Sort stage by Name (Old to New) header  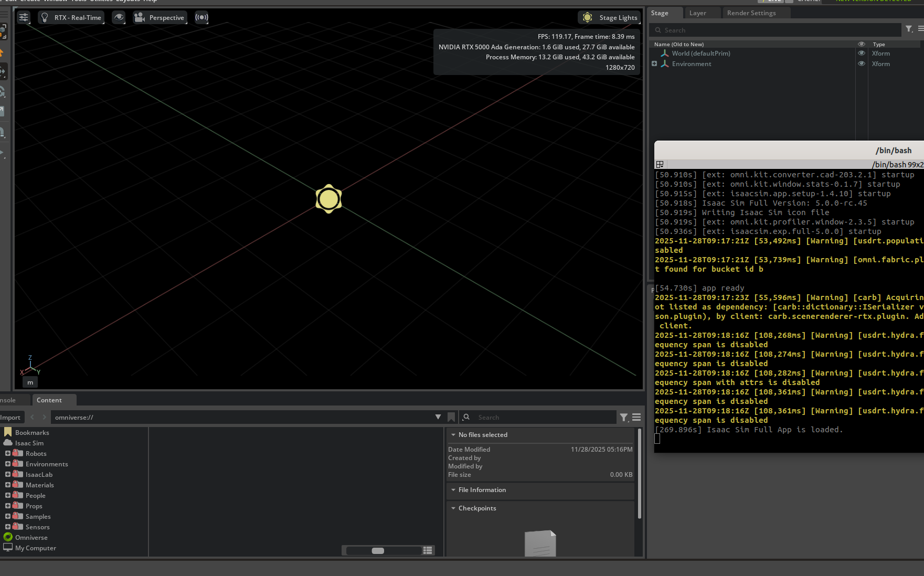679,45
